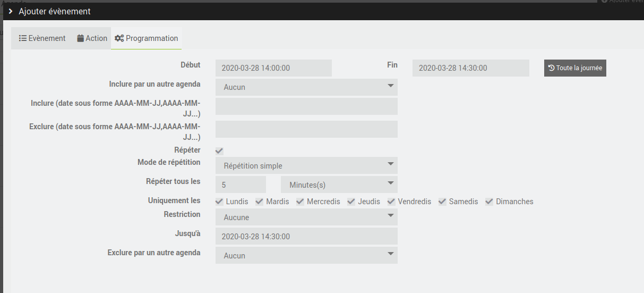Click the calendar icon on Action tab
The height and width of the screenshot is (293, 644).
tap(80, 38)
